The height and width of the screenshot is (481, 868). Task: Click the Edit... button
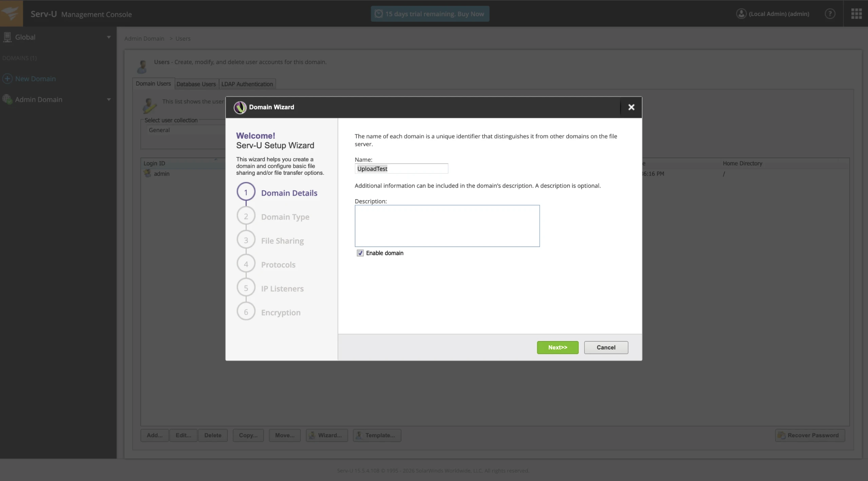pos(183,435)
